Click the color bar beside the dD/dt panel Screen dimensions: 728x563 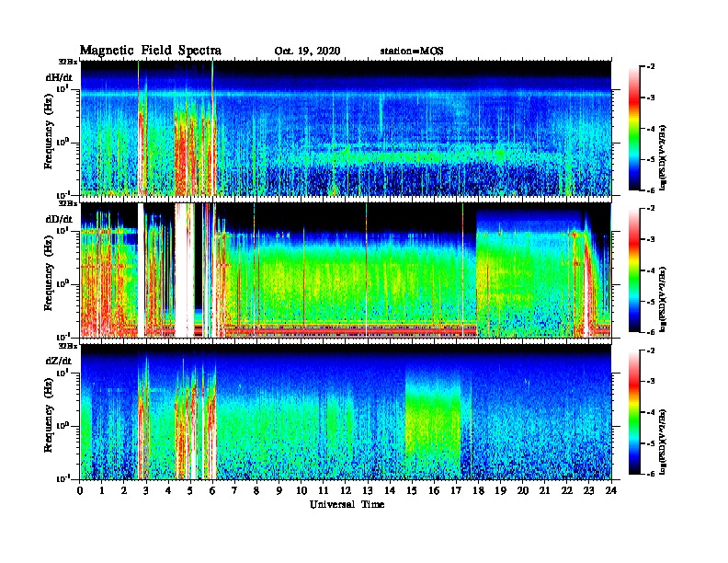coord(634,270)
